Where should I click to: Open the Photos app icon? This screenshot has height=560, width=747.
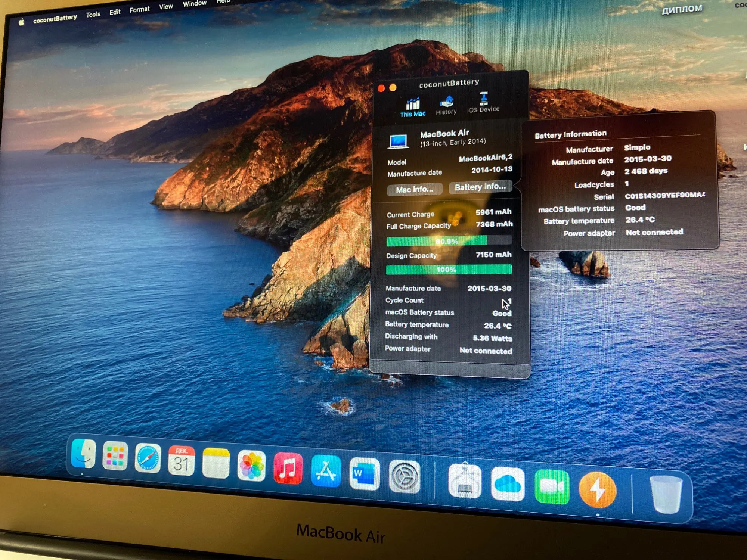[251, 466]
